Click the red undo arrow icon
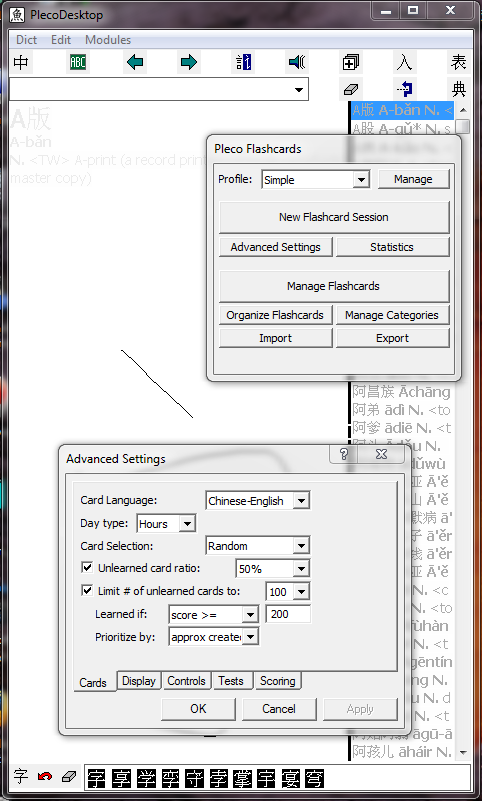This screenshot has width=482, height=801. [x=45, y=777]
